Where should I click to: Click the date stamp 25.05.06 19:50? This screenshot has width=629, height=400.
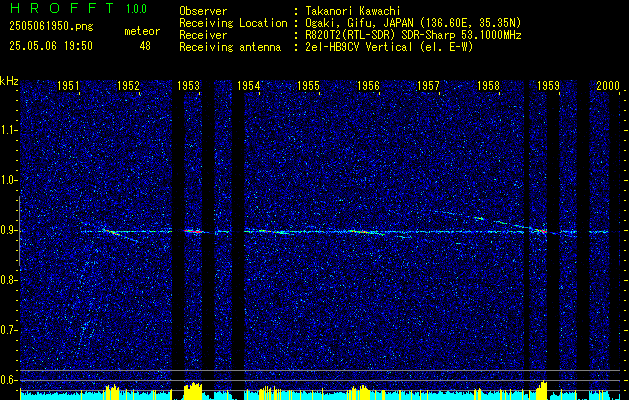click(x=51, y=46)
